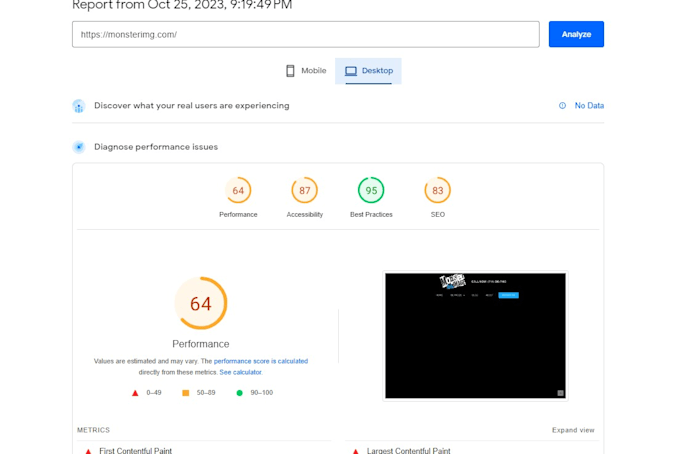680x454 pixels.
Task: Click red triangle beside First Contentful Paint
Action: pyautogui.click(x=88, y=451)
